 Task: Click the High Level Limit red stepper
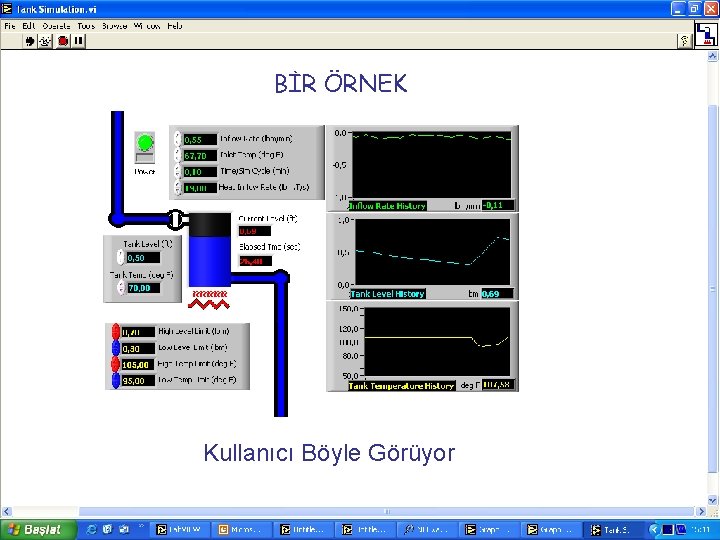(x=116, y=332)
